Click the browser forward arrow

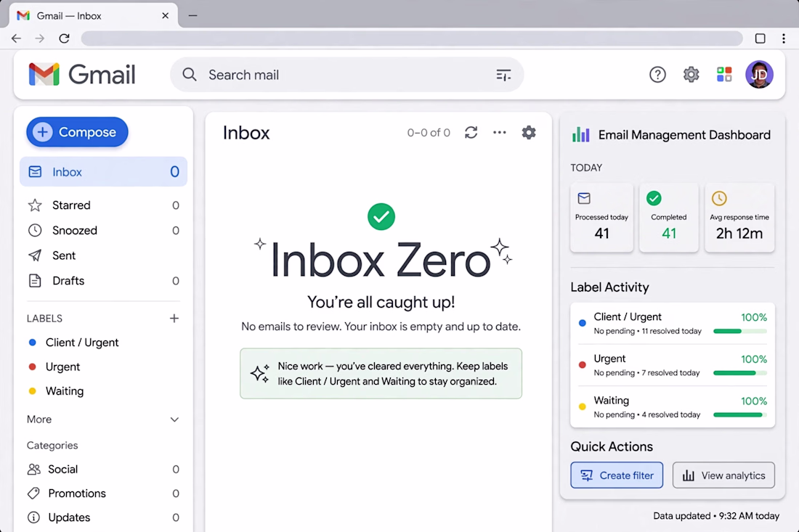tap(40, 38)
